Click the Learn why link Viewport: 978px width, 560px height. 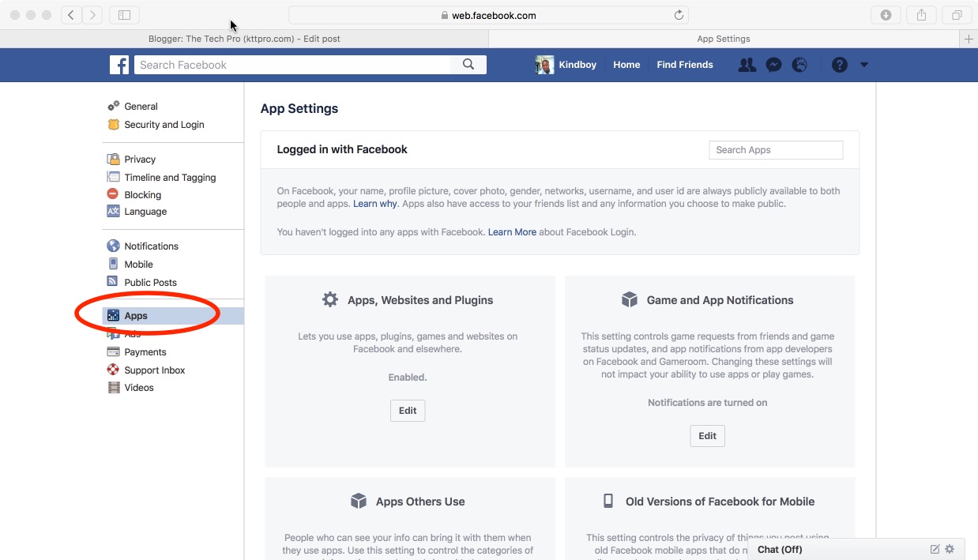[x=374, y=204]
